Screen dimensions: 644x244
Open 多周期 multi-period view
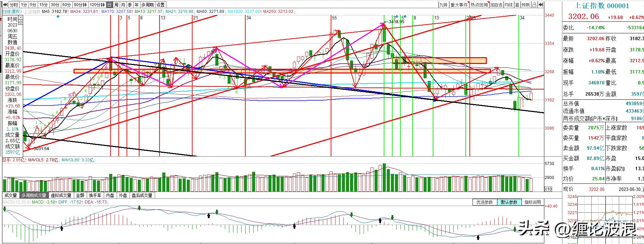[x=148, y=5]
